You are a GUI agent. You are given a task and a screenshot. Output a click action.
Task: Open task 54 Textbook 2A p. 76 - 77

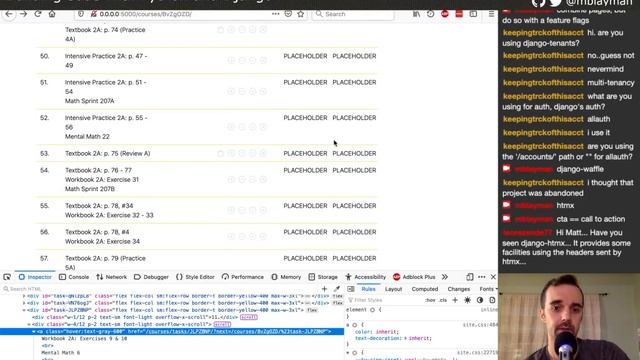click(102, 180)
